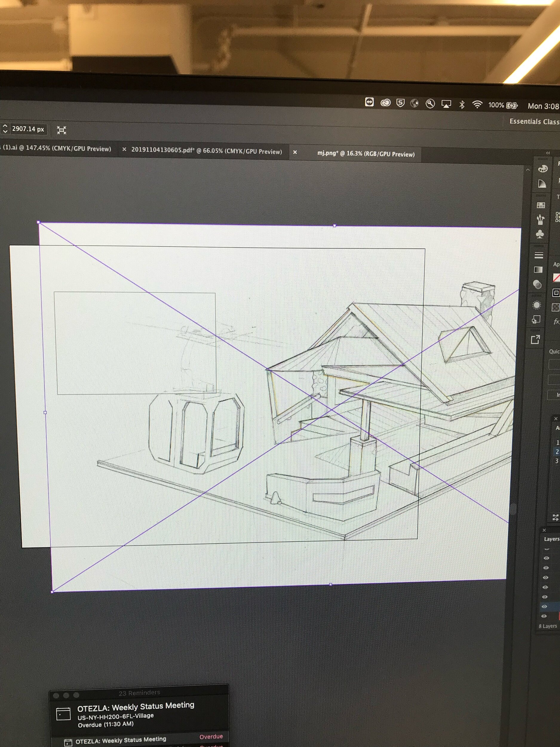Open the Color panel palette icon
560x747 pixels.
click(x=542, y=169)
